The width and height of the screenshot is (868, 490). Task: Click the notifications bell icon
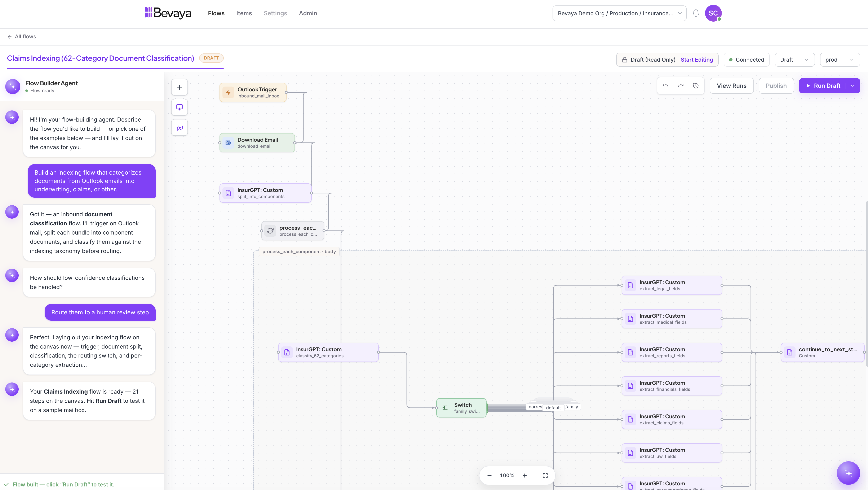695,13
